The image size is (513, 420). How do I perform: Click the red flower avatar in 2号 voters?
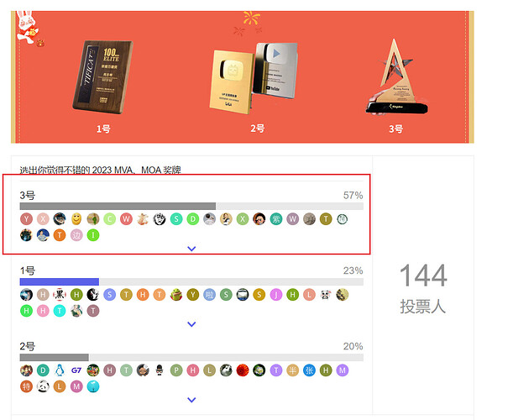243,370
